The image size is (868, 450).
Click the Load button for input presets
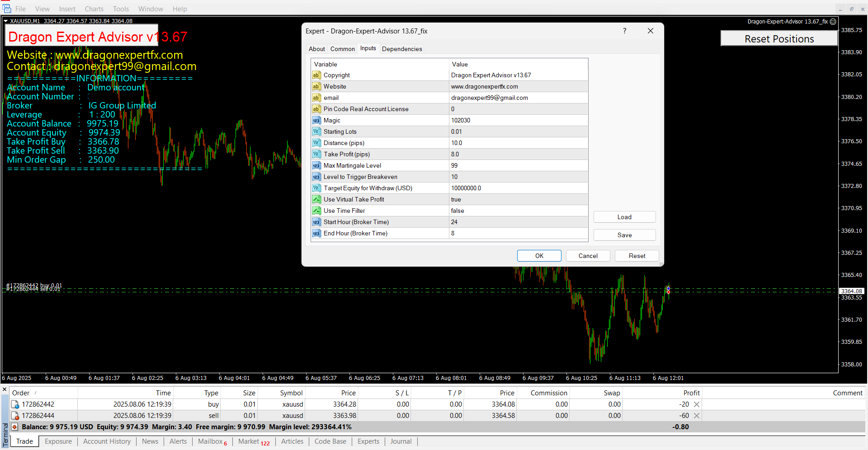pos(624,217)
